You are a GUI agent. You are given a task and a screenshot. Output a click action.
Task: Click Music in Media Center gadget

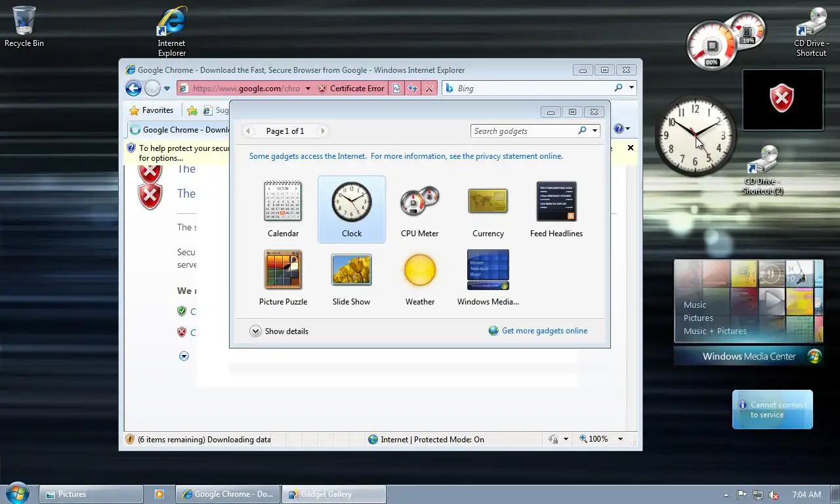point(695,304)
